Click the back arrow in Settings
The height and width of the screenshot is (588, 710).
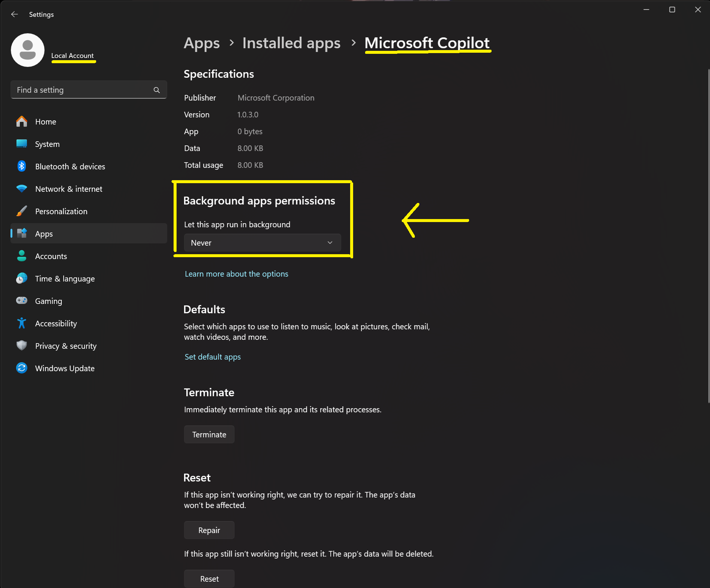(15, 14)
